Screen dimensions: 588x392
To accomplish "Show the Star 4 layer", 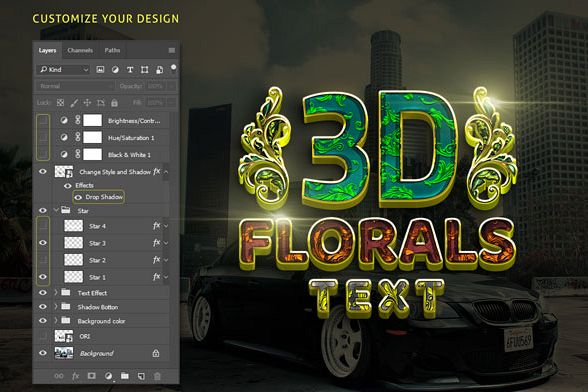I will click(x=43, y=226).
